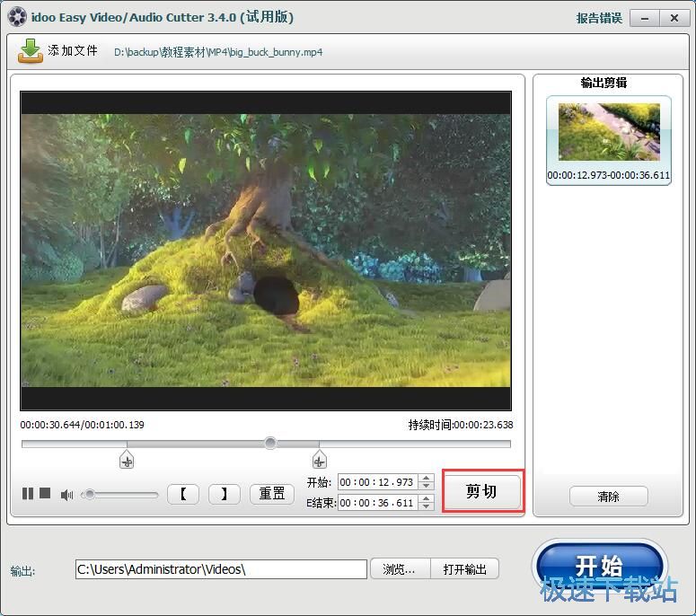
Task: Click the volume slider knob
Action: [x=89, y=494]
